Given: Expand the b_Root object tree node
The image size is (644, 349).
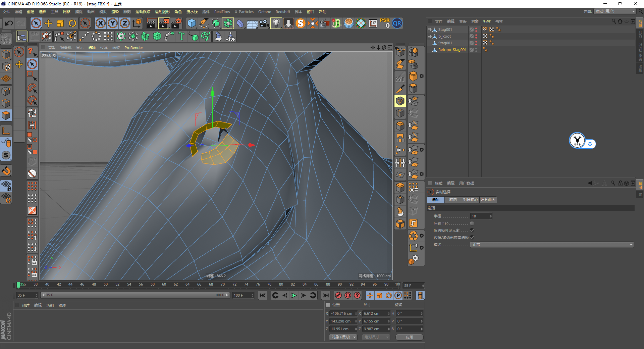Looking at the screenshot, I should coord(429,36).
